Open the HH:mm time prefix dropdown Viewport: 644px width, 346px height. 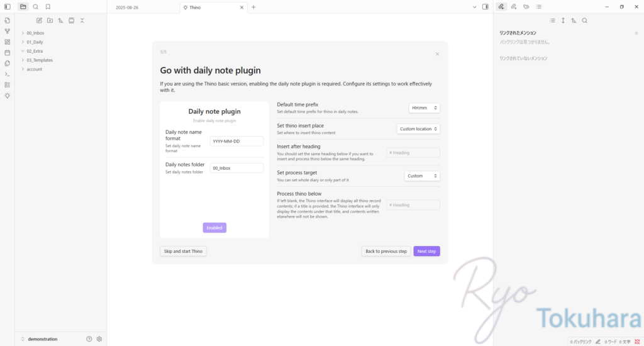point(425,108)
